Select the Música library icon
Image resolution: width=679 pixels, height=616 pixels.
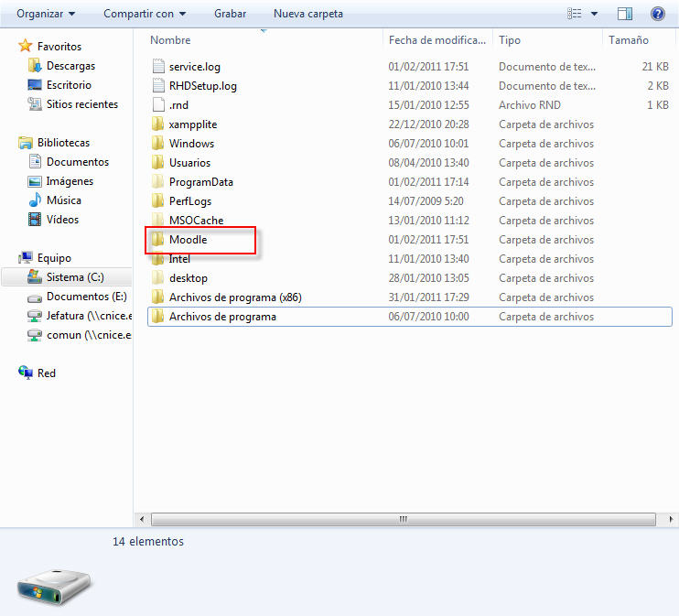tap(35, 200)
